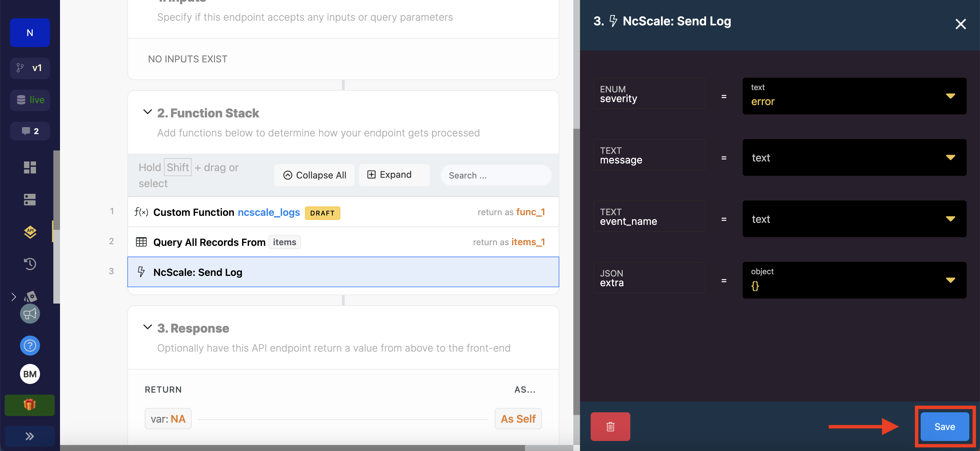Click the horizontal scrollbar at bottom
This screenshot has height=451, width=980.
click(x=292, y=448)
